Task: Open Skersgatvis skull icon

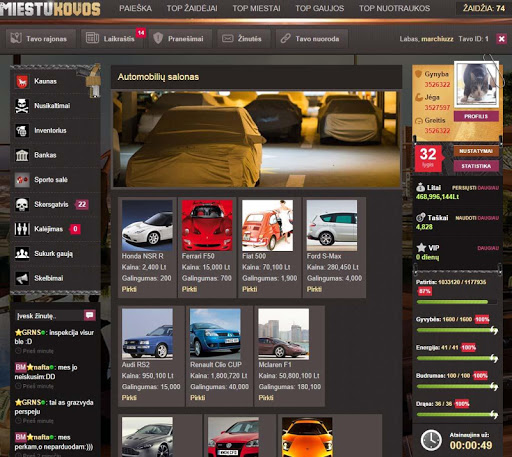Action: (22, 204)
